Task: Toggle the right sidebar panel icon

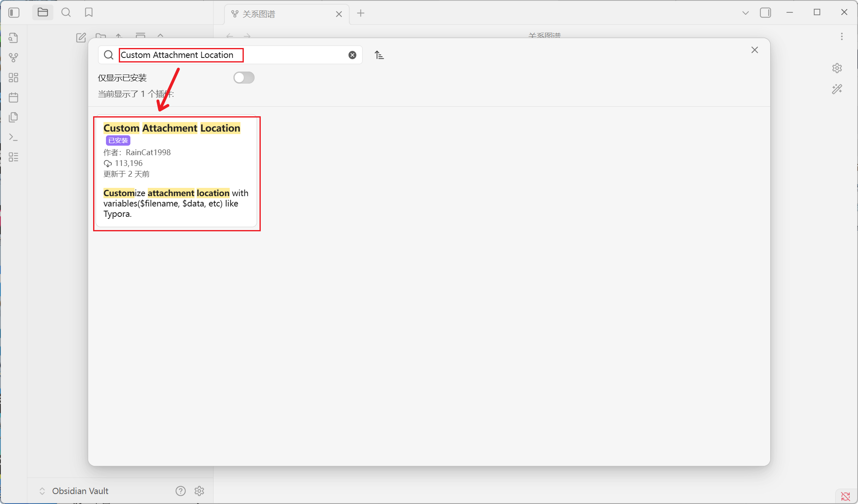Action: pyautogui.click(x=765, y=13)
